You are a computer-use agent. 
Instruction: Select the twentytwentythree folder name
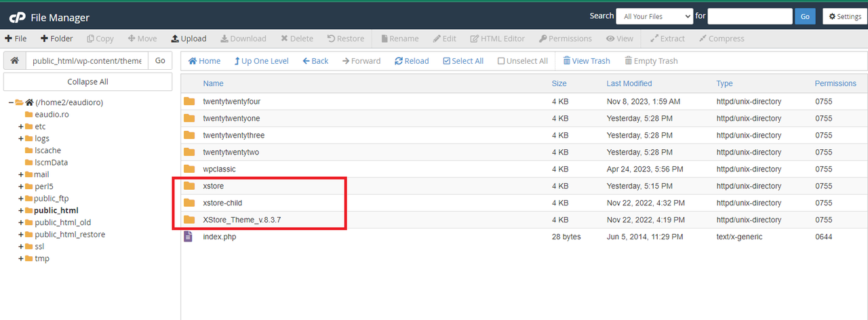click(x=233, y=136)
